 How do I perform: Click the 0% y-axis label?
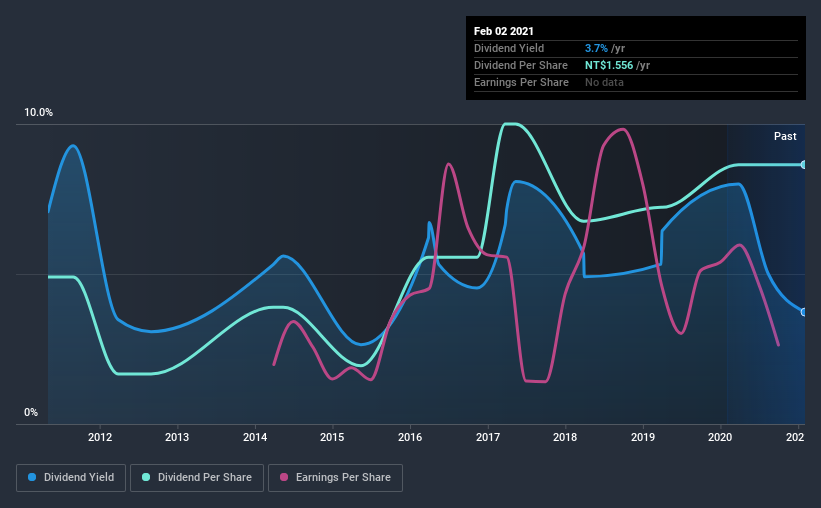[31, 413]
